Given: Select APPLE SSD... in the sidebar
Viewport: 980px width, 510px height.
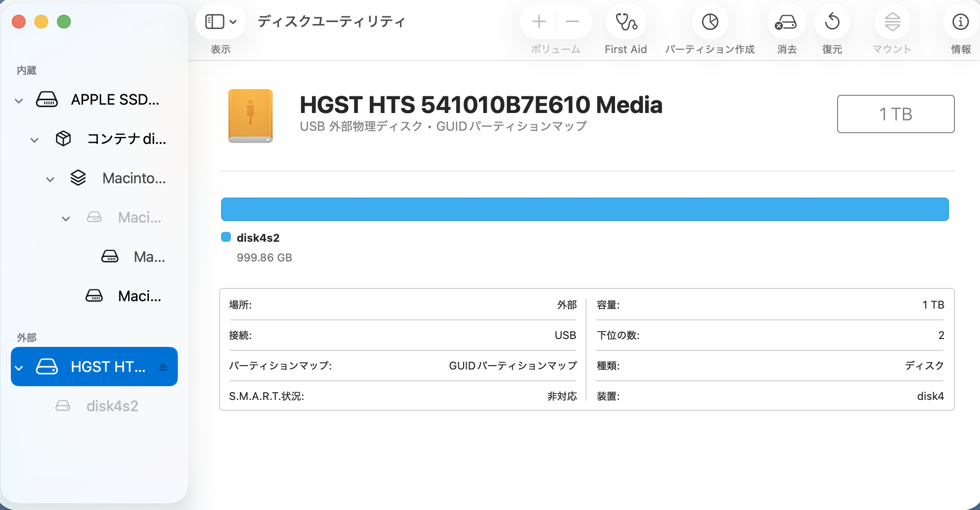Looking at the screenshot, I should point(94,100).
